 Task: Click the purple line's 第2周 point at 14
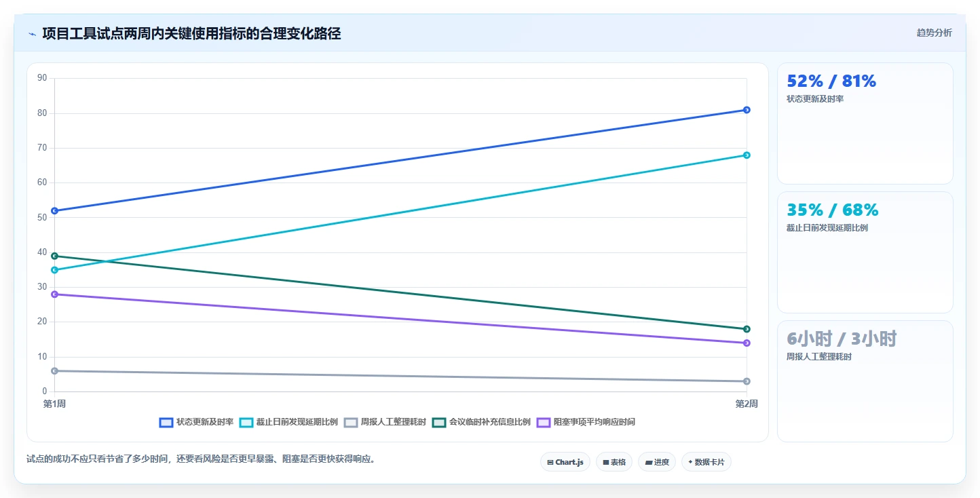(747, 343)
